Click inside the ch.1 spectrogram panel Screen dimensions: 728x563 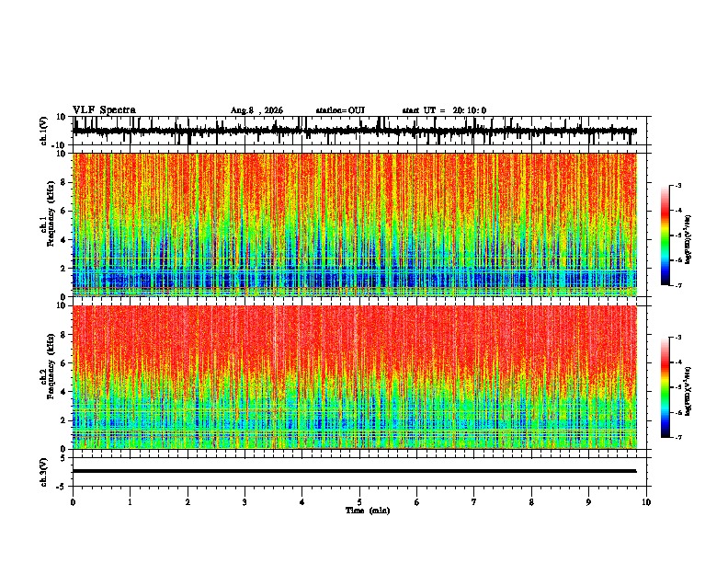355,224
